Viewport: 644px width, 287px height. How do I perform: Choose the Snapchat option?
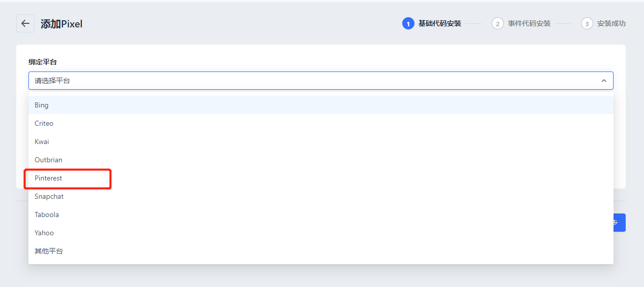(49, 196)
